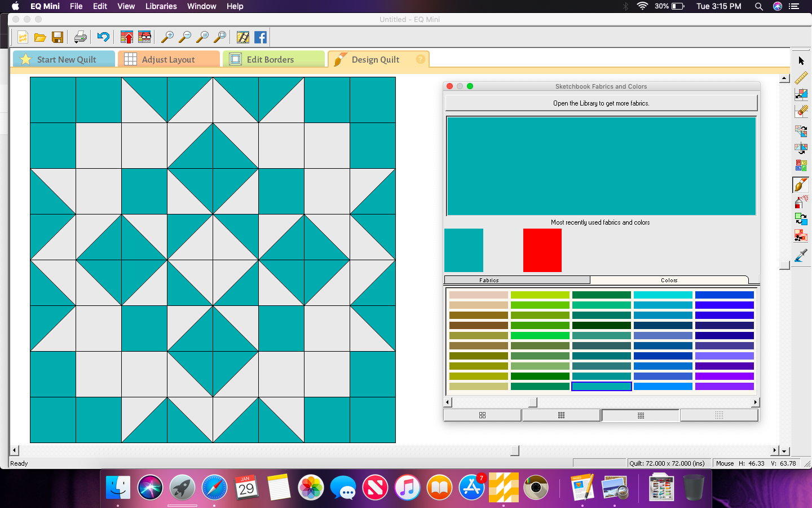Screen dimensions: 812x508
Task: Select the Fussy Cut tool
Action: click(801, 235)
